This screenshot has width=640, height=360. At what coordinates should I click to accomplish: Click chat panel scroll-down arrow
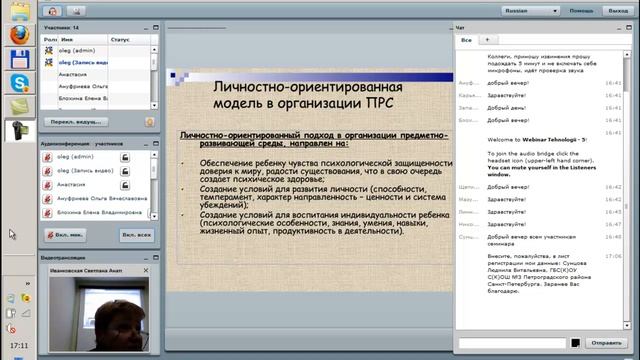627,325
